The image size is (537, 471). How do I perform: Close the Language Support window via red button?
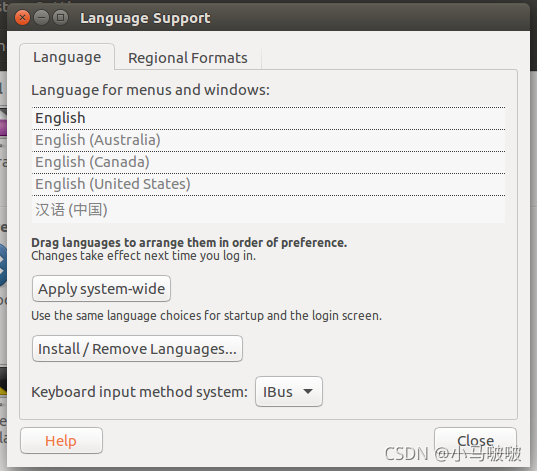[23, 17]
